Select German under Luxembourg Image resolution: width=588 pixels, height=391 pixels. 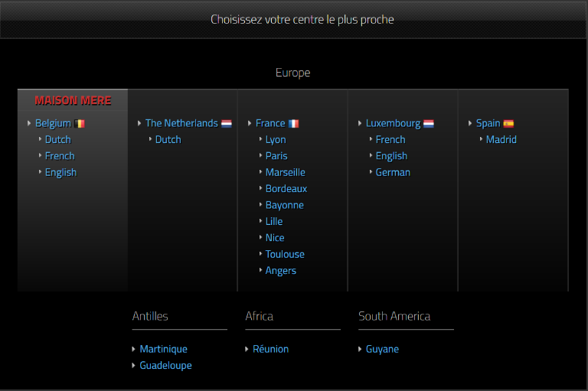click(393, 172)
